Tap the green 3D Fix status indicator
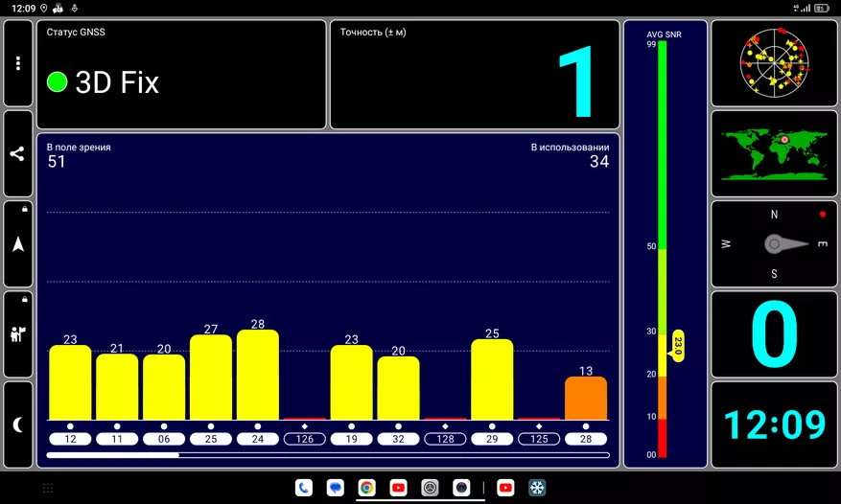 [57, 82]
